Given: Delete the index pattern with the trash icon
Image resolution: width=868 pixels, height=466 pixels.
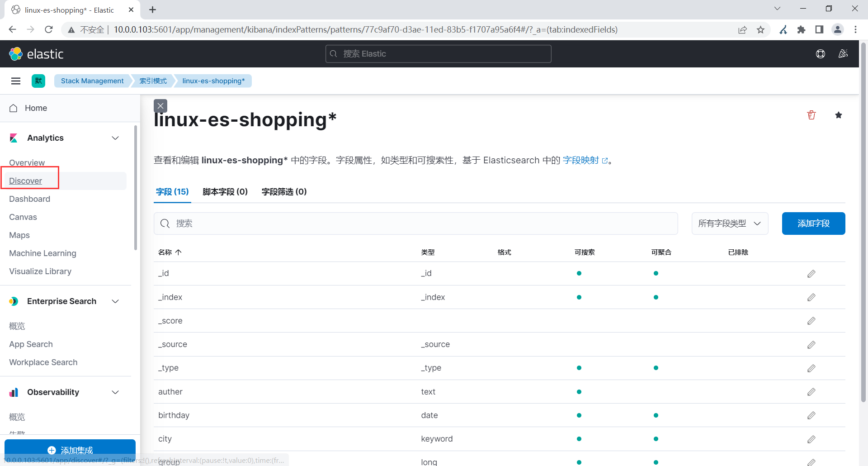Looking at the screenshot, I should [x=811, y=115].
